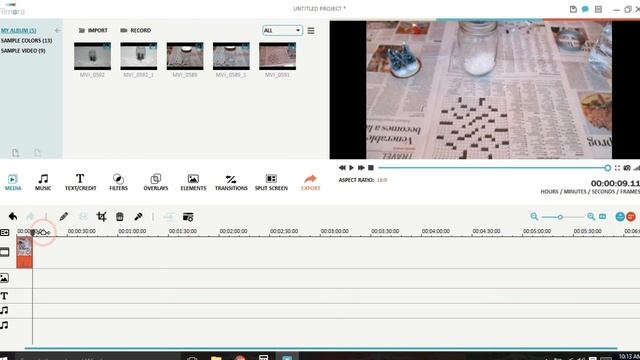
Task: Select Sample Colors (13) folder
Action: pos(26,41)
